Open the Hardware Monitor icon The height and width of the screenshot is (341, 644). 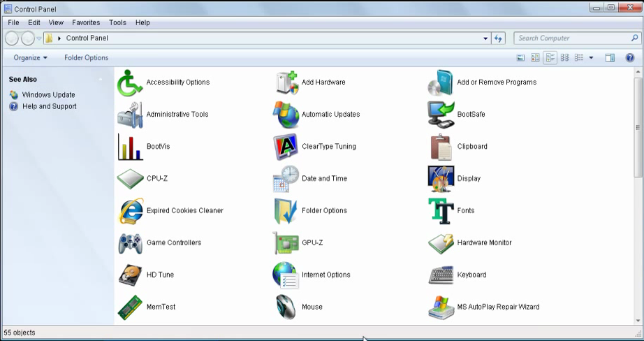(x=441, y=242)
